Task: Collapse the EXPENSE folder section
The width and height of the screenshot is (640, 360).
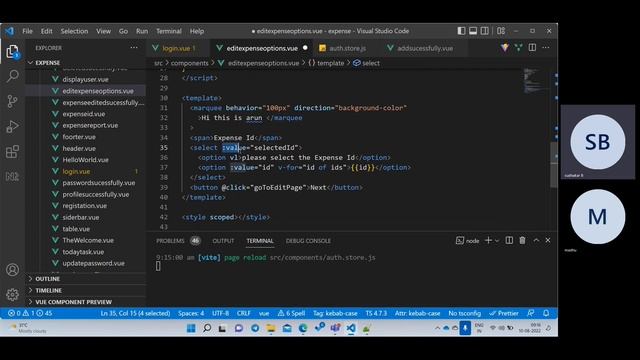Action: pos(47,62)
